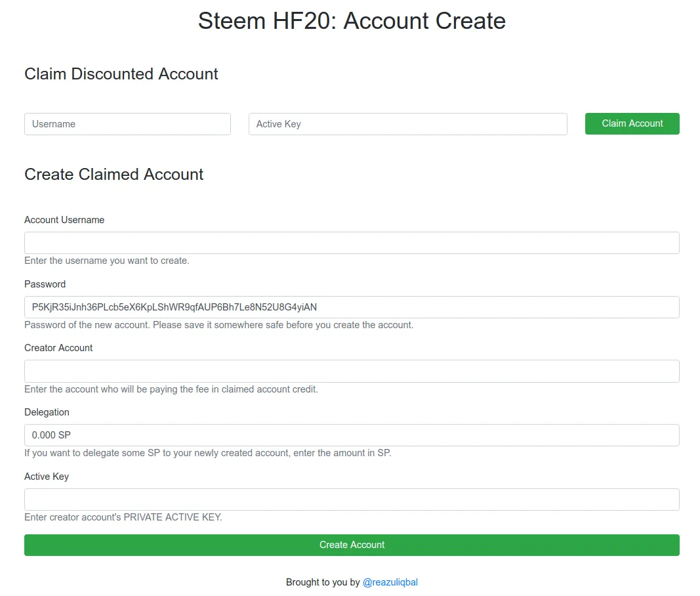Click the Active Key label above bottom field
This screenshot has width=700, height=596.
(47, 477)
